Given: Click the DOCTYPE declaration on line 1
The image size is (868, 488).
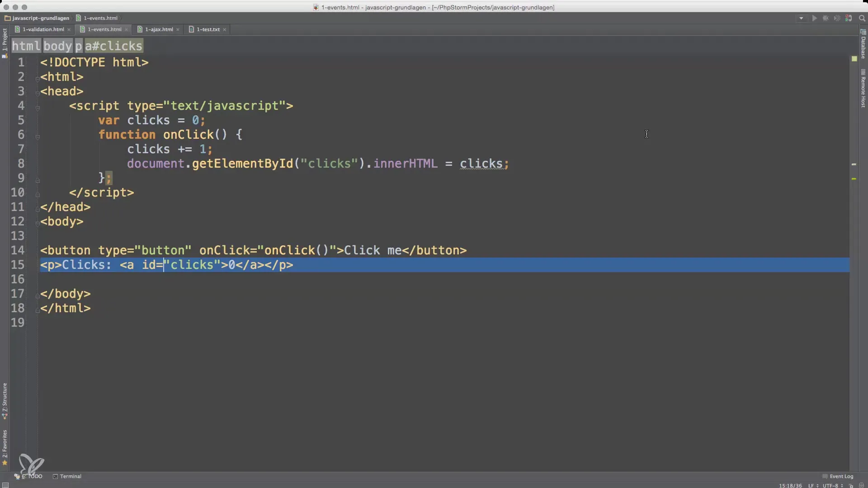Looking at the screenshot, I should [94, 62].
